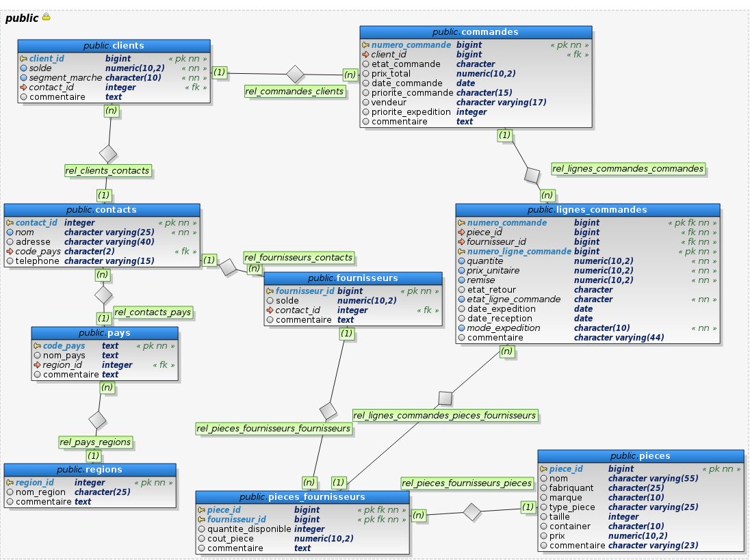The image size is (750, 560).
Task: Select the public.clients table title
Action: click(x=114, y=46)
